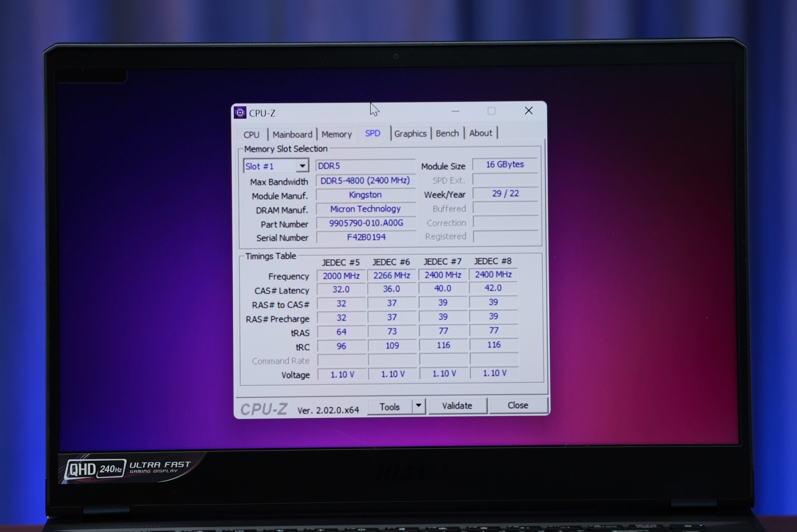Click the Command Rate label
Viewport: 797px width, 532px height.
(281, 361)
